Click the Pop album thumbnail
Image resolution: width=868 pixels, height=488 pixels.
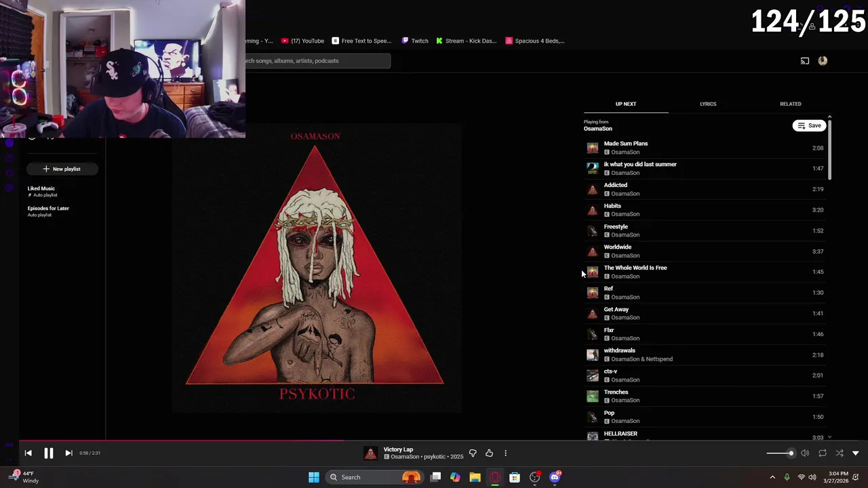[x=593, y=417]
